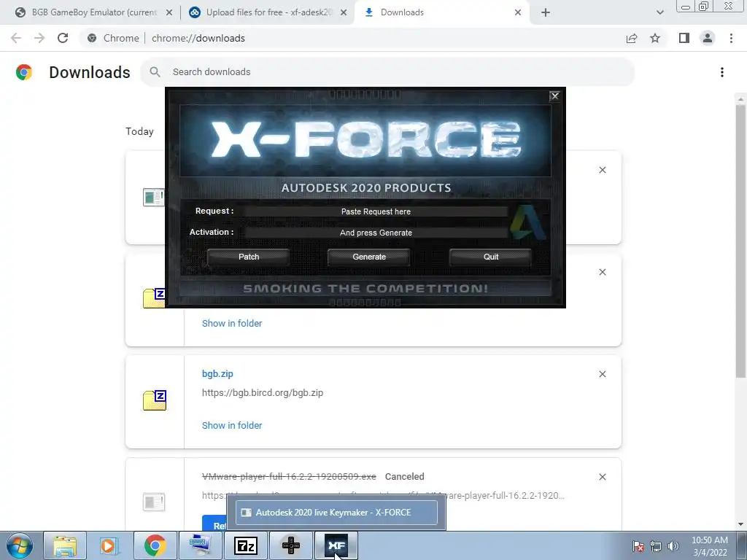Open Chrome's three-dot main menu

coord(731,38)
